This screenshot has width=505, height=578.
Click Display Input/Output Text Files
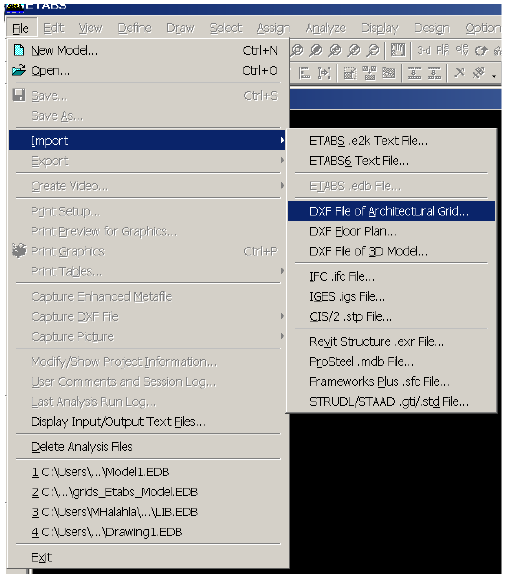[x=147, y=422]
